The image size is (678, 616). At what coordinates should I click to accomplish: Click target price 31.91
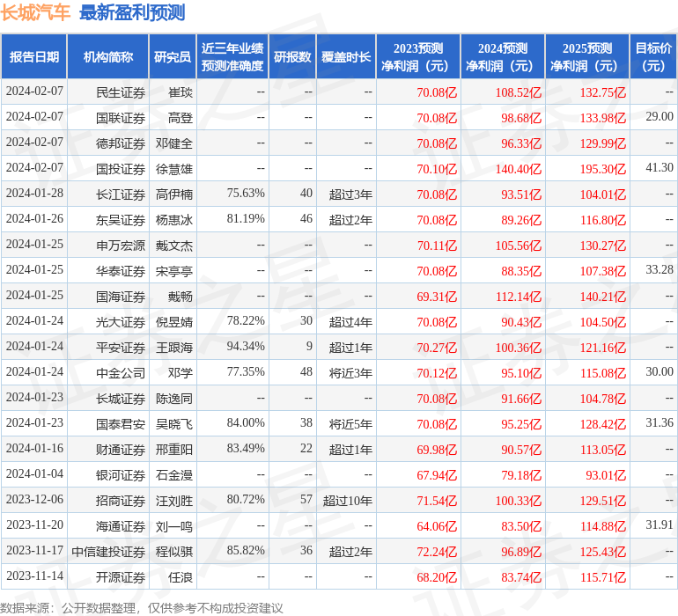point(660,524)
